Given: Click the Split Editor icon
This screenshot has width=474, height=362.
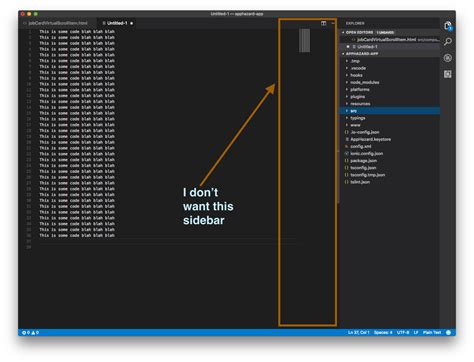Looking at the screenshot, I should [323, 23].
